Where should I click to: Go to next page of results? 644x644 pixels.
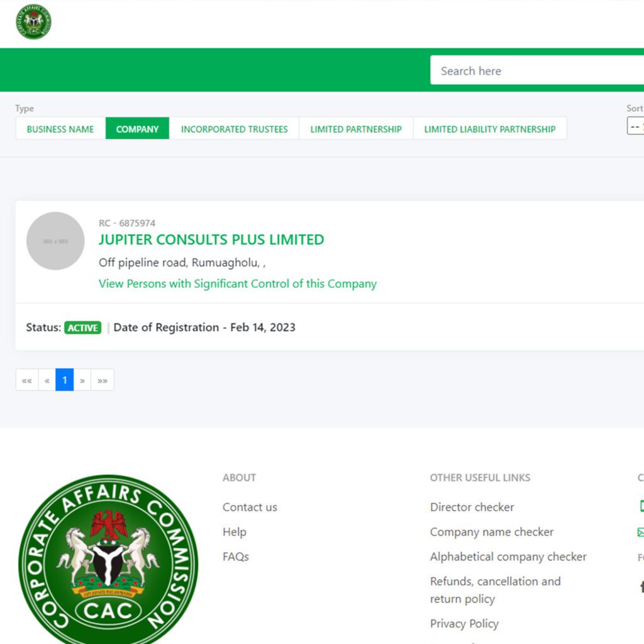(82, 380)
